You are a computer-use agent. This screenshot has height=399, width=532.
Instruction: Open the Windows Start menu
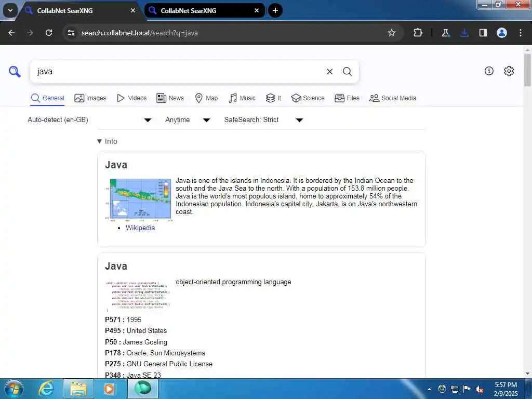point(14,389)
